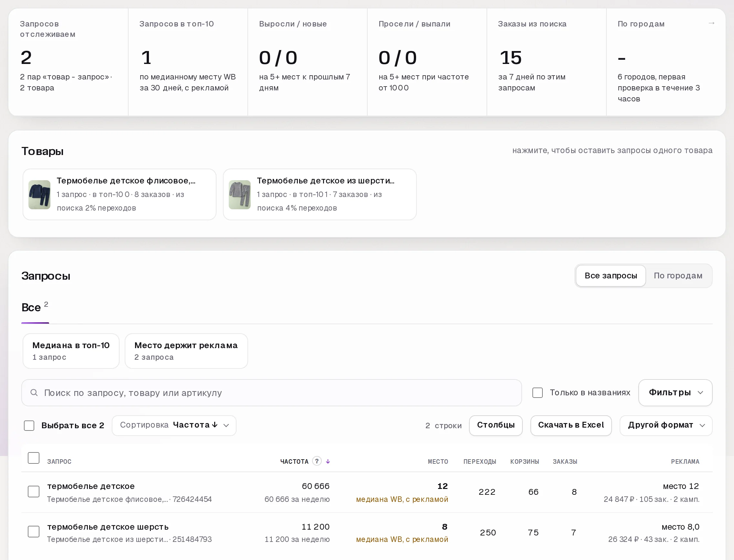The width and height of the screenshot is (734, 560).
Task: Click the РЕКЛАМА column header
Action: click(x=685, y=462)
